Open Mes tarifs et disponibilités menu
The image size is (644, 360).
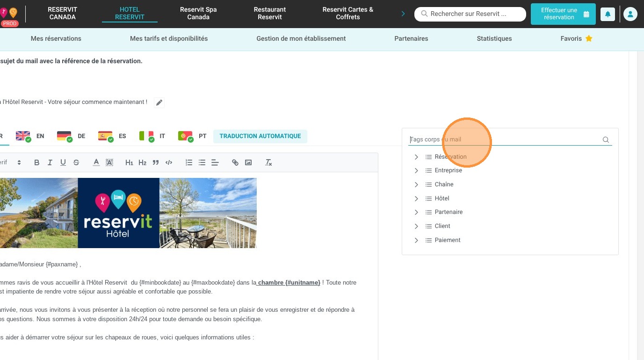click(169, 38)
